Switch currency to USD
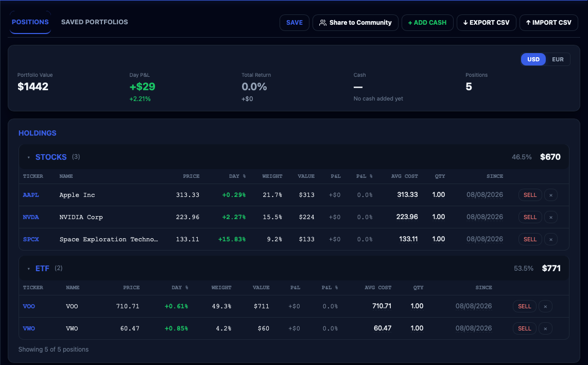This screenshot has width=588, height=365. click(533, 59)
